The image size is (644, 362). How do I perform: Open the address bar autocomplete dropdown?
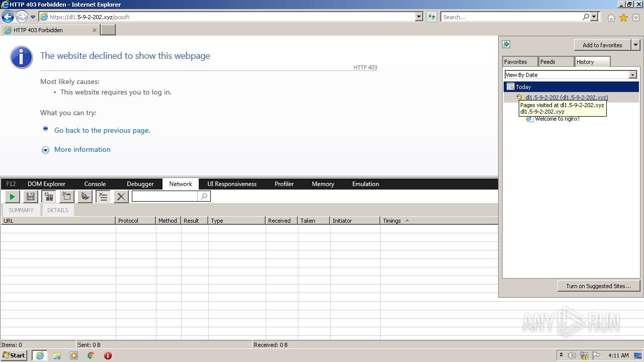[419, 17]
